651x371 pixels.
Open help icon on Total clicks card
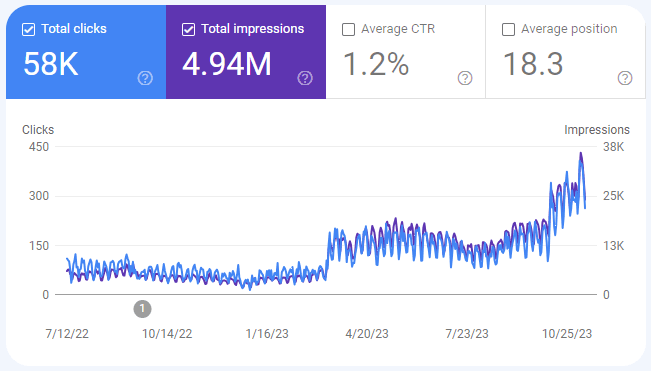pos(145,78)
